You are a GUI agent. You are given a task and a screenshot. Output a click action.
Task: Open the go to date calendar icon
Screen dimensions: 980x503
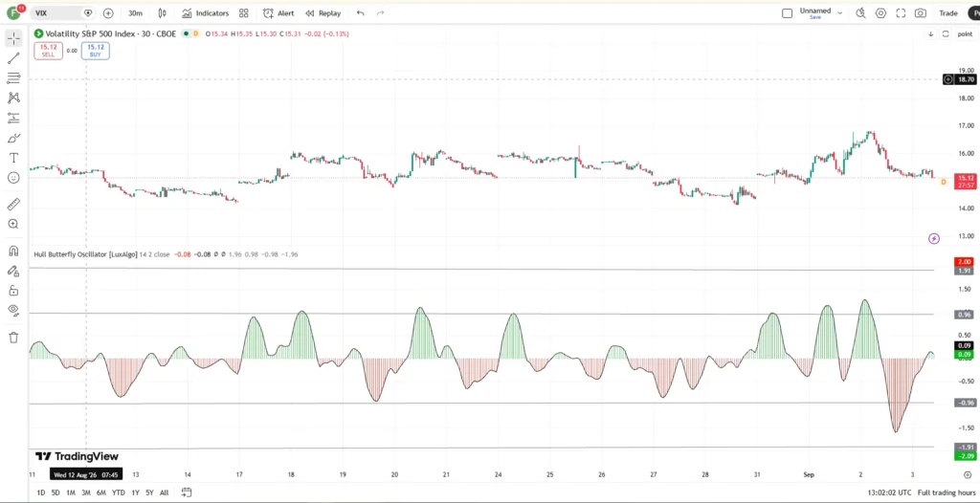tap(187, 492)
